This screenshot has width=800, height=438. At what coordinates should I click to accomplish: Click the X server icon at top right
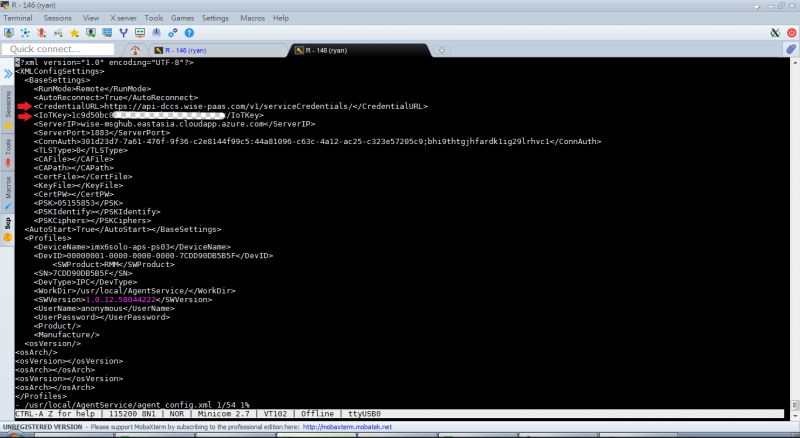pos(775,32)
